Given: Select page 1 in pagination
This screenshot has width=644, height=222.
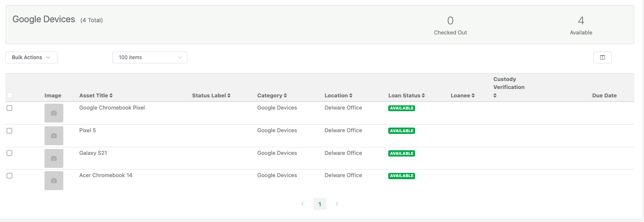Looking at the screenshot, I should click(319, 204).
